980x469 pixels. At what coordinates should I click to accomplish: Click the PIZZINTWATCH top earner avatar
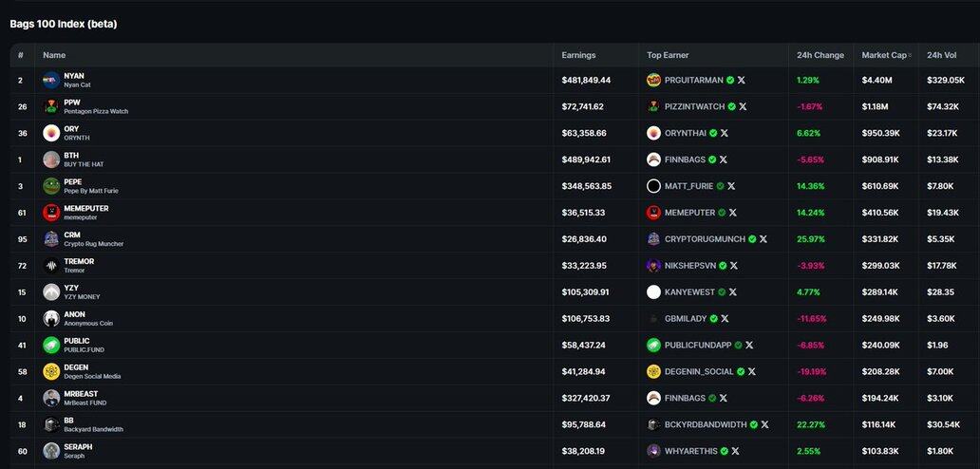coord(653,107)
